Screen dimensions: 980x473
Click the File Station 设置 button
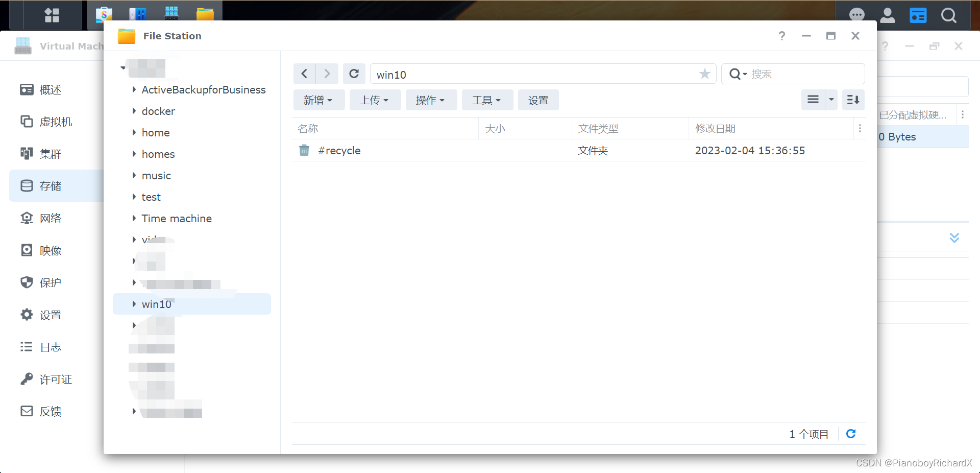tap(538, 100)
